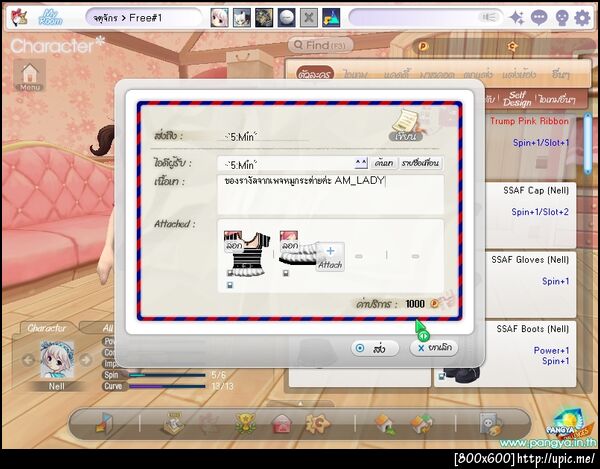
Task: Select the Trump Pink Ribbon item
Action: click(x=530, y=147)
